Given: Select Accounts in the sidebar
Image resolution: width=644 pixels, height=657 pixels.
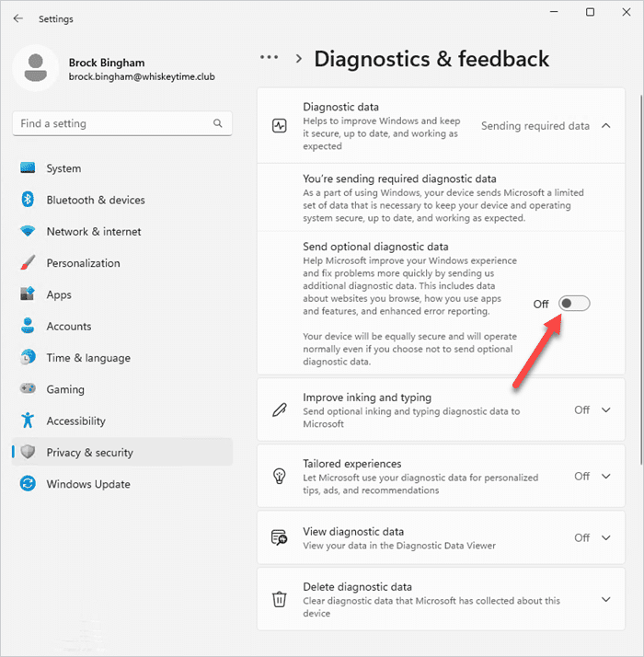Looking at the screenshot, I should point(122,326).
